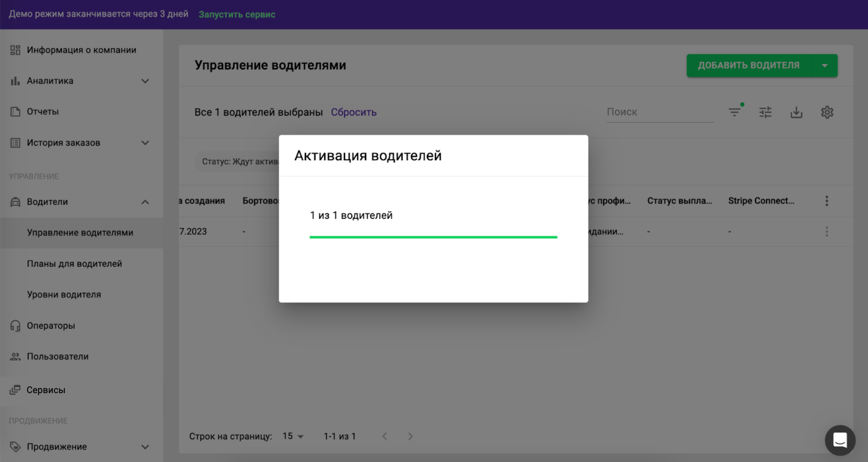Open table settings gear icon
The height and width of the screenshot is (462, 868).
[827, 112]
